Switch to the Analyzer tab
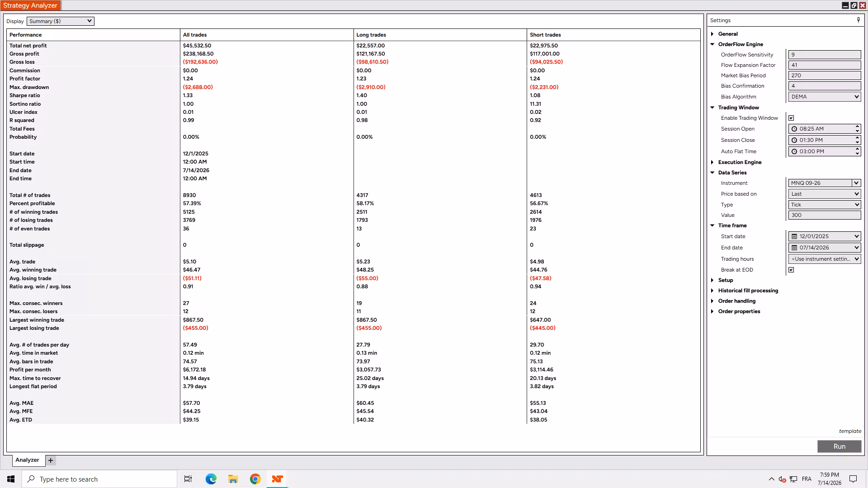The width and height of the screenshot is (868, 488). (27, 460)
